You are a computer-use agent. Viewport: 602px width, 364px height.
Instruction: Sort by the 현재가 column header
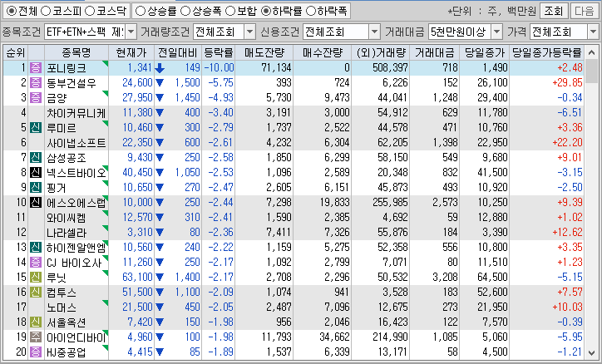click(x=131, y=52)
